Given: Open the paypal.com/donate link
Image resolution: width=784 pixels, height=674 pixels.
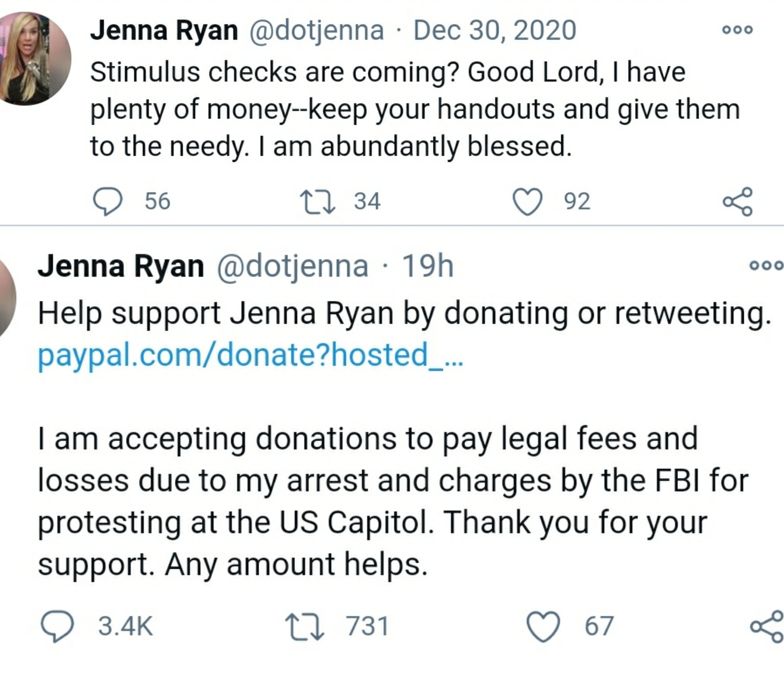Looking at the screenshot, I should click(251, 355).
